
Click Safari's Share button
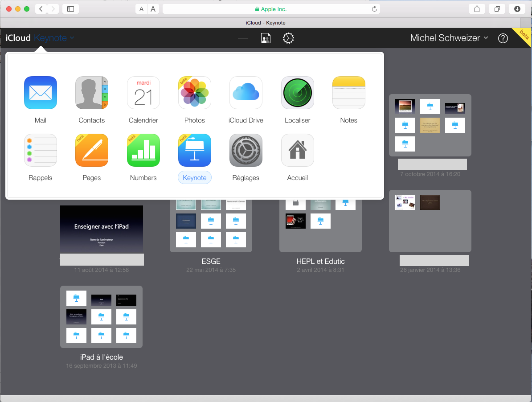click(477, 9)
